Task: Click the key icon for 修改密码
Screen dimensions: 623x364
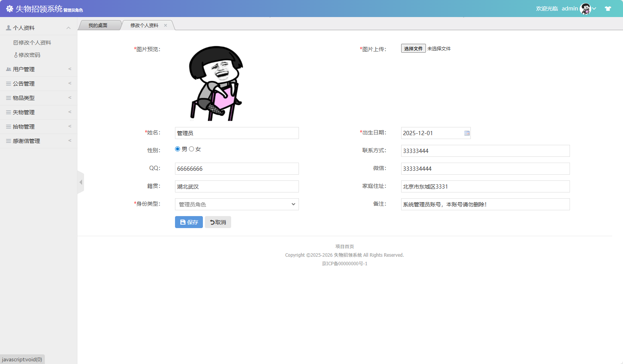Action: coord(15,55)
